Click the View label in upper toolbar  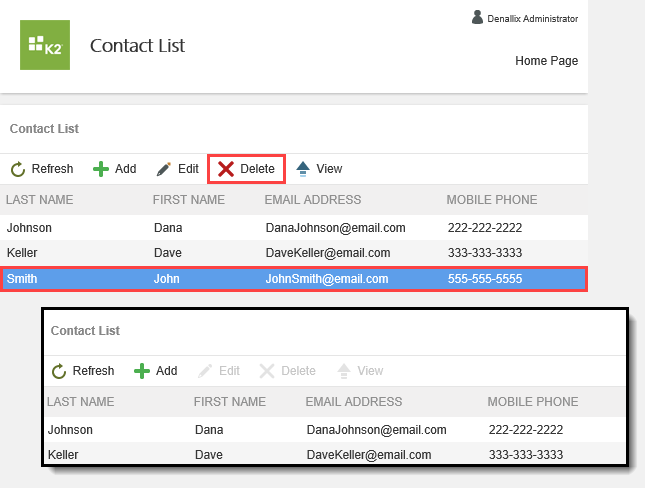point(329,169)
